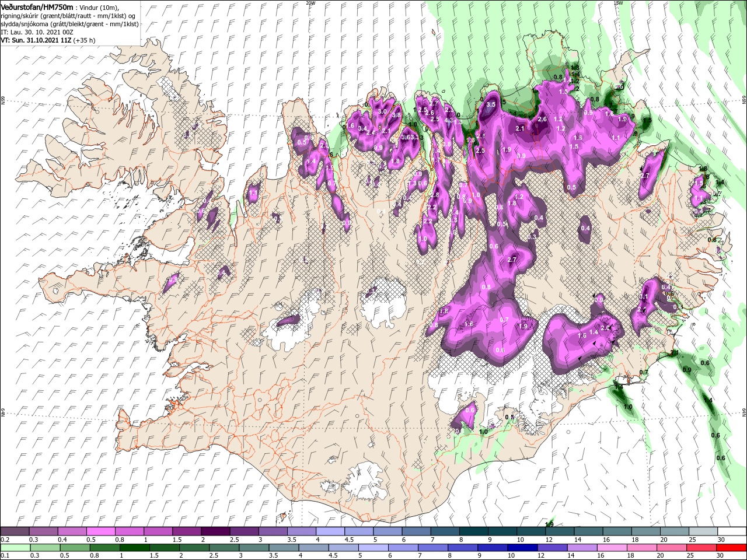Click the 'rigning/skúrir' legend description line
This screenshot has width=747, height=560.
(x=69, y=16)
